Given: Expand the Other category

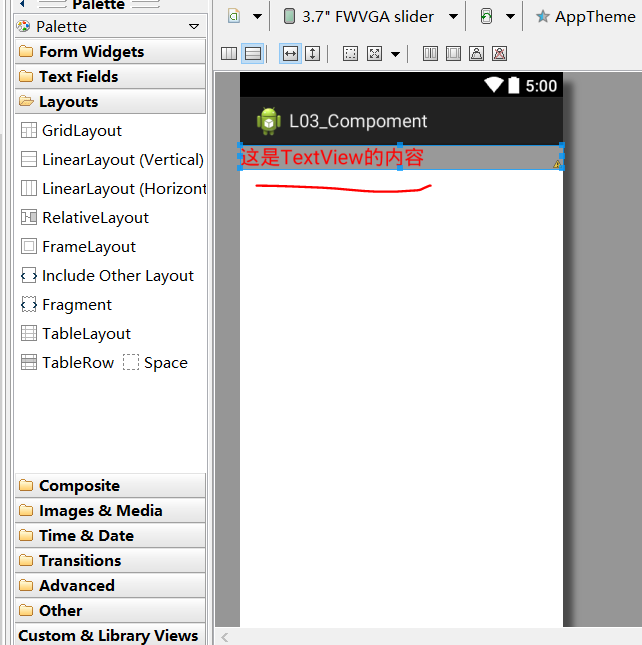Looking at the screenshot, I should click(x=110, y=610).
